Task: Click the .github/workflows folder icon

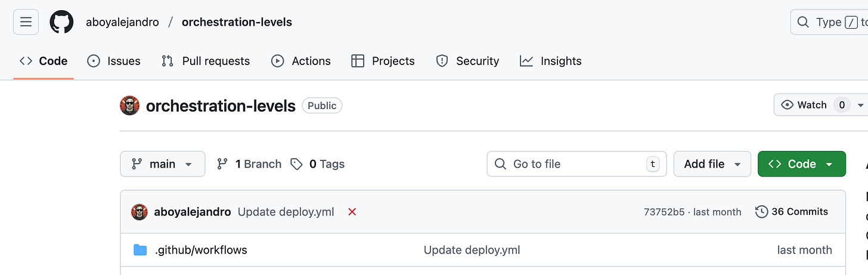Action: coord(140,250)
